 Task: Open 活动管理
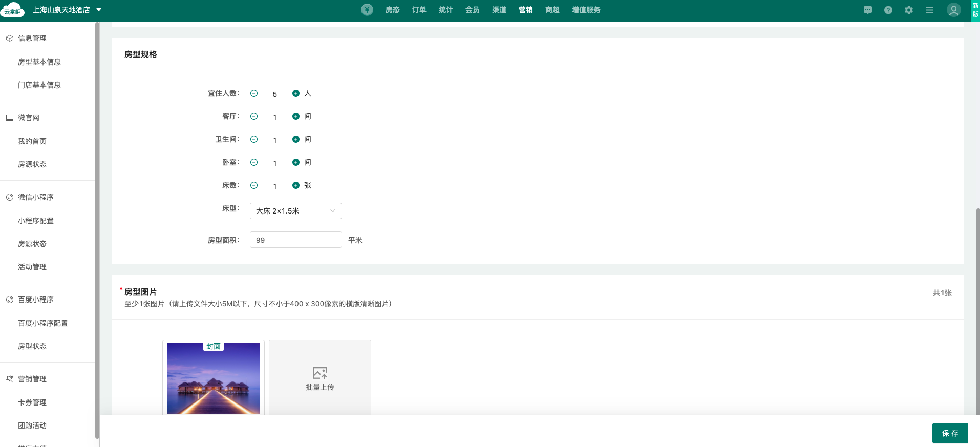[32, 267]
